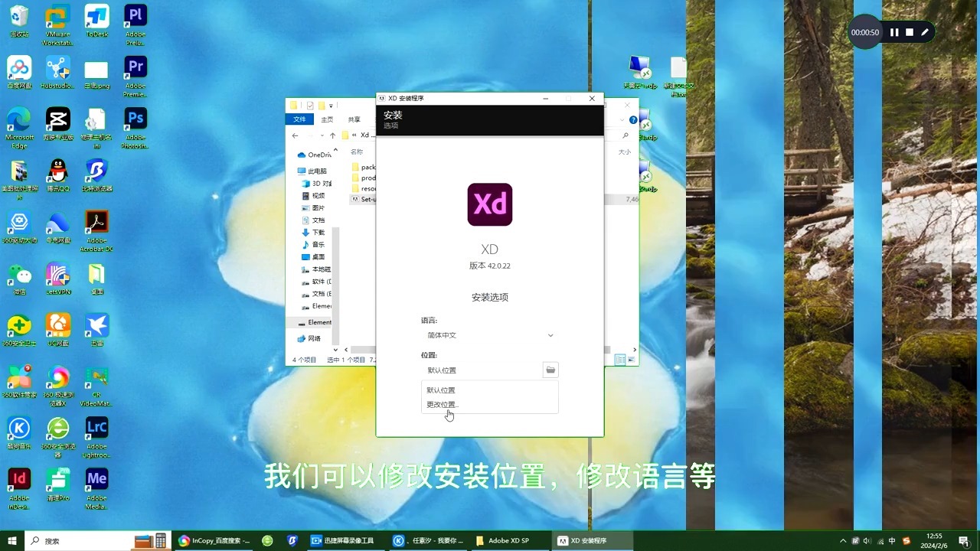Click the recorder pencil annotation icon

pyautogui.click(x=925, y=32)
